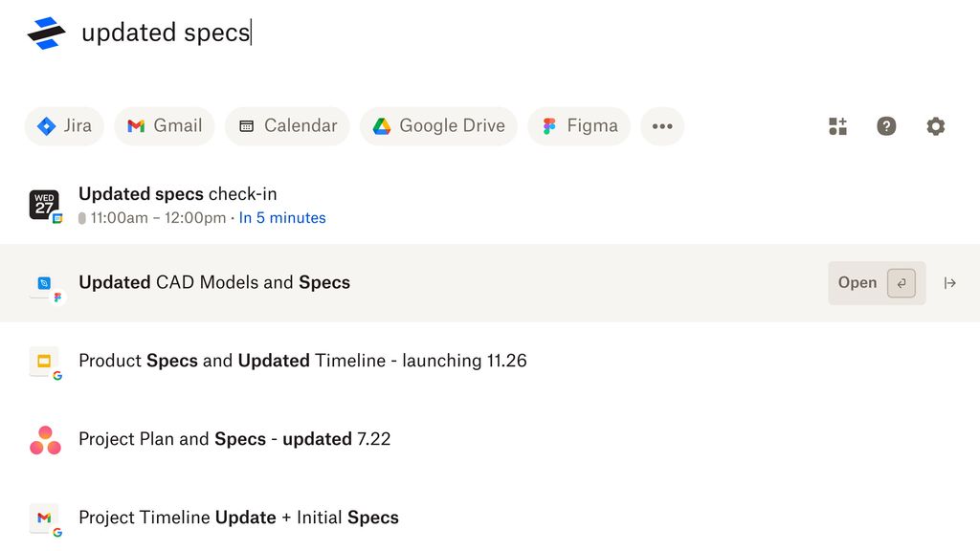Select the Calendar filter tab
This screenshot has height=551, width=980.
point(287,125)
